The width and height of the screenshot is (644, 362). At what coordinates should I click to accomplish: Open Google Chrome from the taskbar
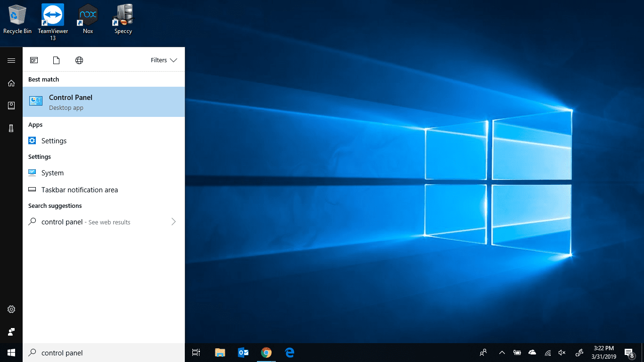266,352
